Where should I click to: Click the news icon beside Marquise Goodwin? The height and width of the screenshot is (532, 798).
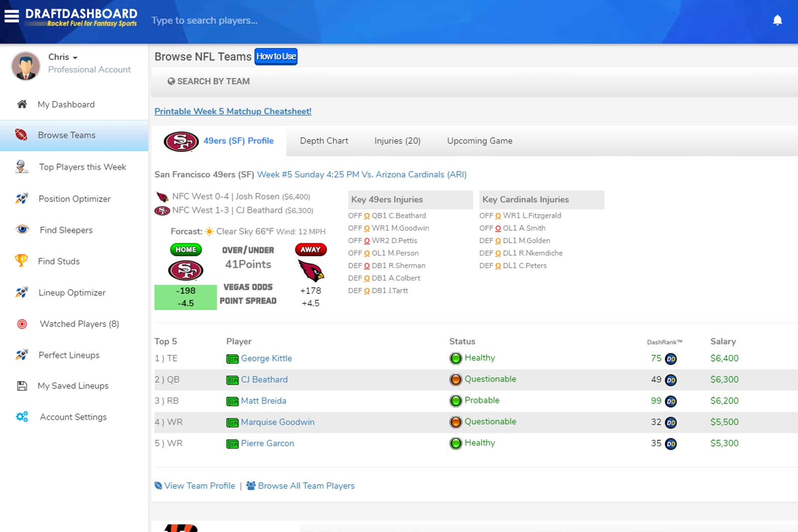click(x=232, y=423)
